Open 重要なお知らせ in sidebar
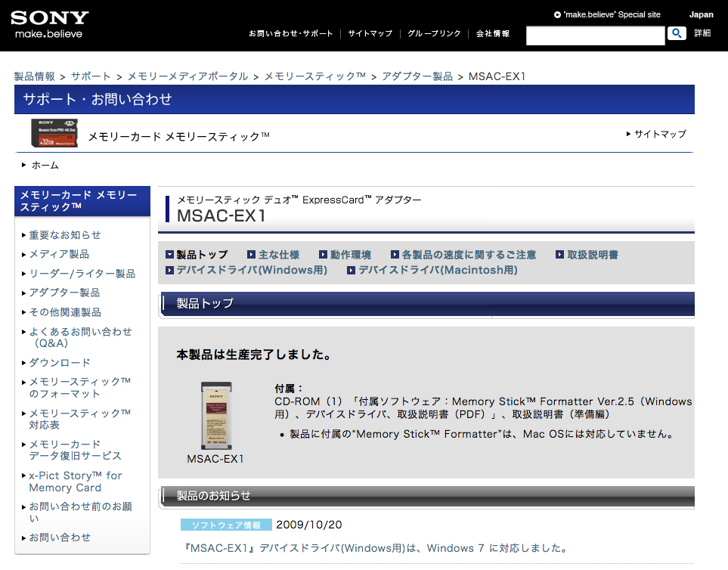 click(65, 235)
